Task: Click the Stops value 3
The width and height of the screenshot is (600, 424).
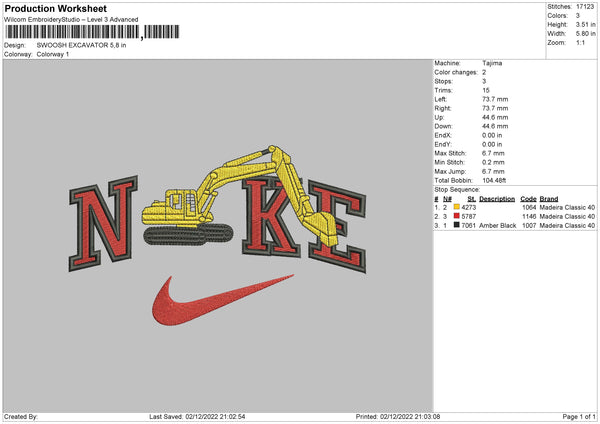Action: [484, 81]
